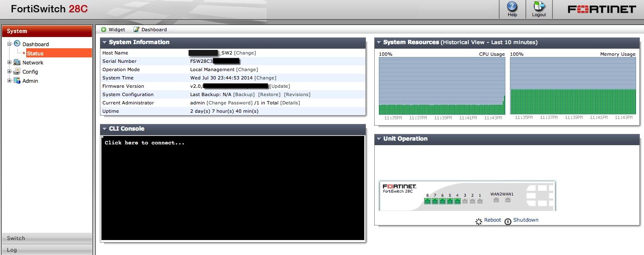Click the Shutdown power icon
Image resolution: width=644 pixels, height=255 pixels.
point(508,221)
